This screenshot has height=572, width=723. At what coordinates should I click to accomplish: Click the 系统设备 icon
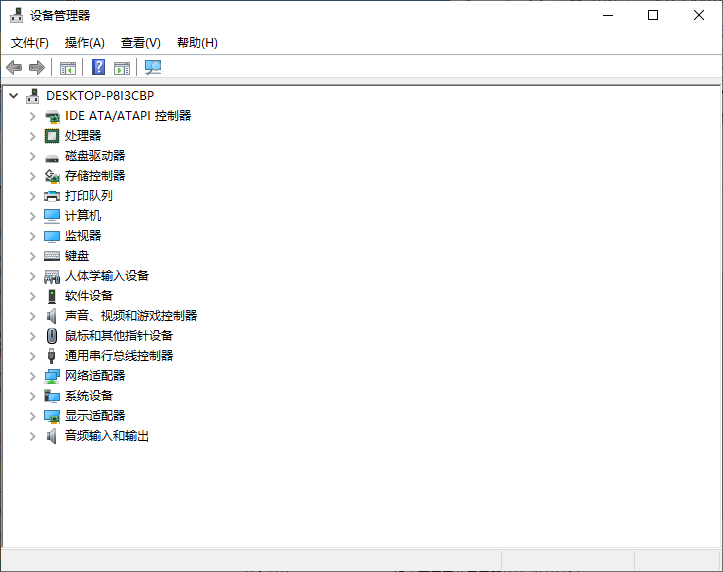click(52, 395)
